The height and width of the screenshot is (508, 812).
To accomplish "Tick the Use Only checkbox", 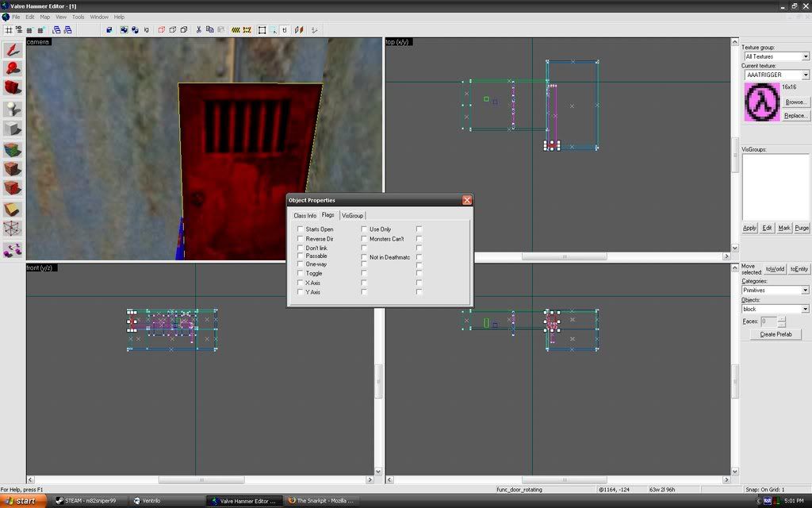I will coord(364,229).
